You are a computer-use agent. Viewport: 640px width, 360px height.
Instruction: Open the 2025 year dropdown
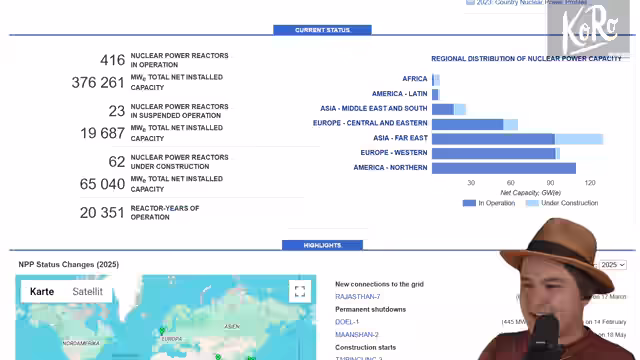tap(613, 265)
